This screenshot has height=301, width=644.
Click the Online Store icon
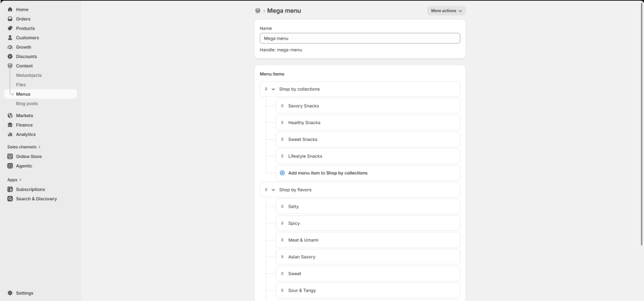10,157
